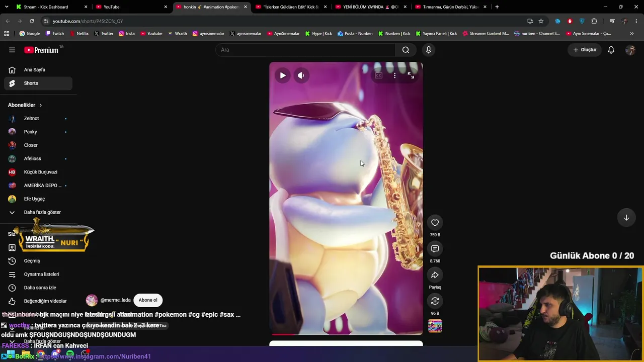Image resolution: width=644 pixels, height=362 pixels.
Task: Click the Chrome address bar URL
Action: tap(88, 21)
